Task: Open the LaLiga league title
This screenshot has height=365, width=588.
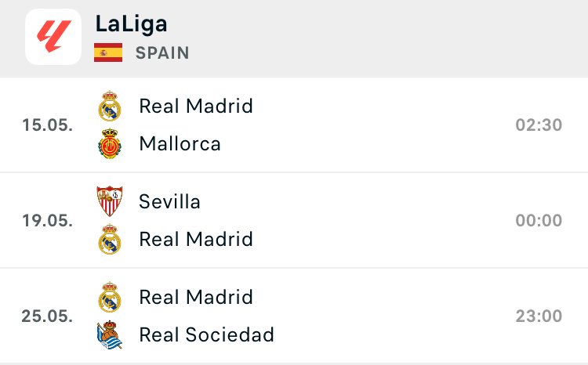Action: coord(131,24)
